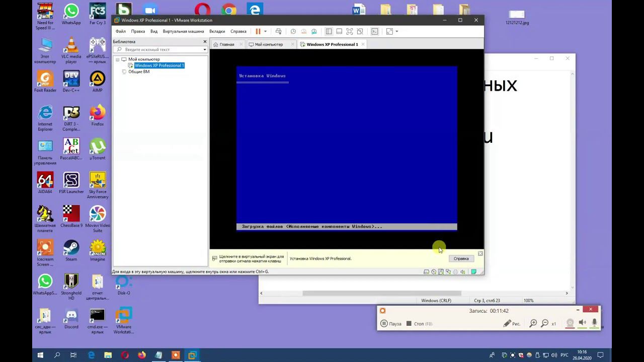The image size is (644, 362).
Task: Collapse the Мой компьютер tree node
Action: coord(118,59)
